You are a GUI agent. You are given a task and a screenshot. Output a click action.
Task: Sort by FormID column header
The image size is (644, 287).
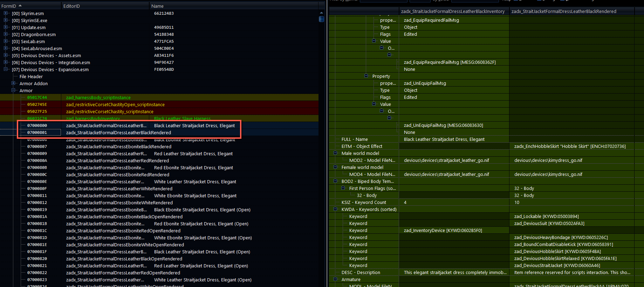click(x=30, y=6)
